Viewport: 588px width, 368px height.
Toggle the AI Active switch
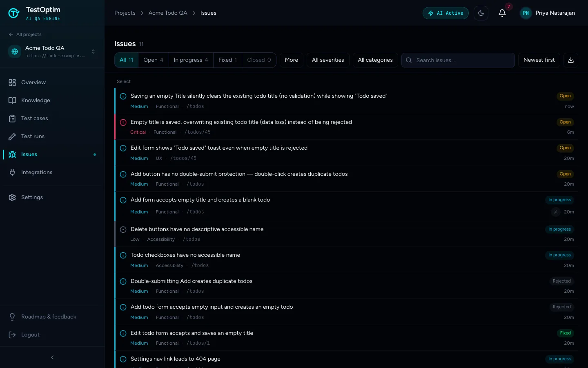(x=445, y=13)
